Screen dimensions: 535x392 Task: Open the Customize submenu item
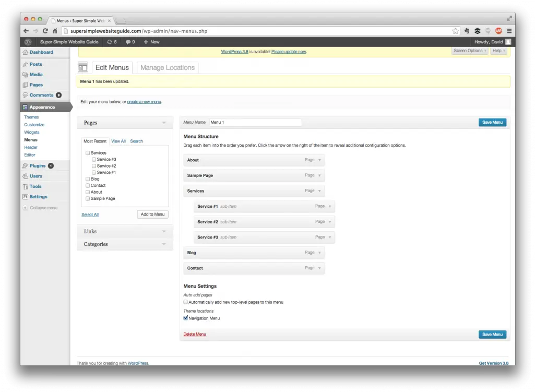point(34,125)
